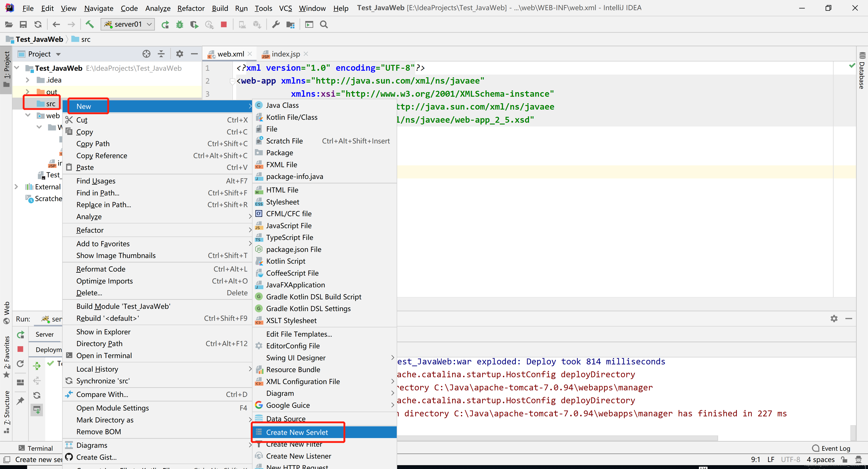Click the Collapse All icon in Project panel
This screenshot has height=469, width=868.
pos(161,54)
